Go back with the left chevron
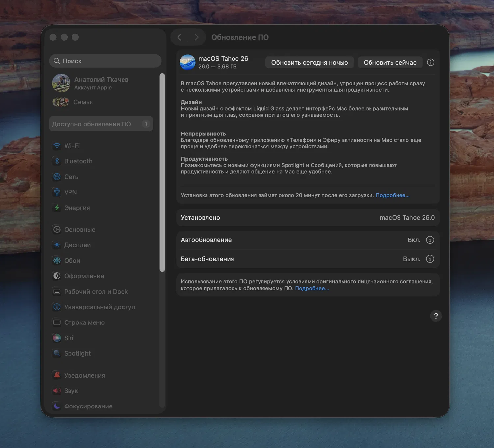Image resolution: width=494 pixels, height=448 pixels. click(179, 37)
